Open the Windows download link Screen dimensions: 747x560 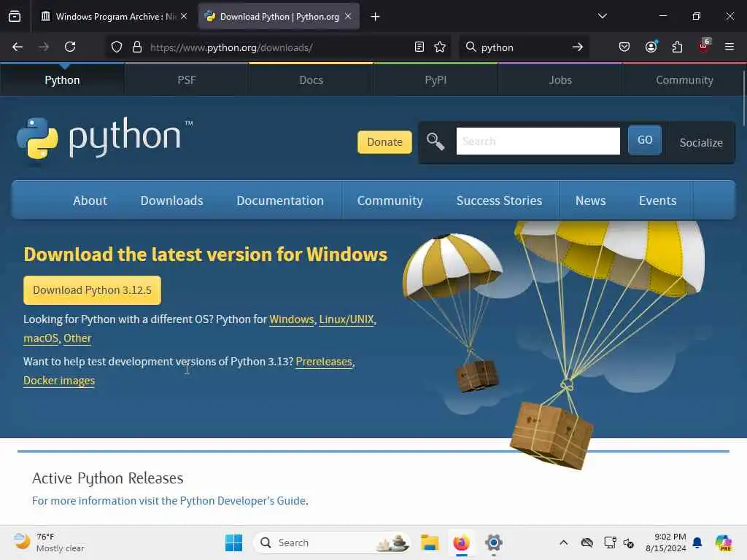coord(292,319)
